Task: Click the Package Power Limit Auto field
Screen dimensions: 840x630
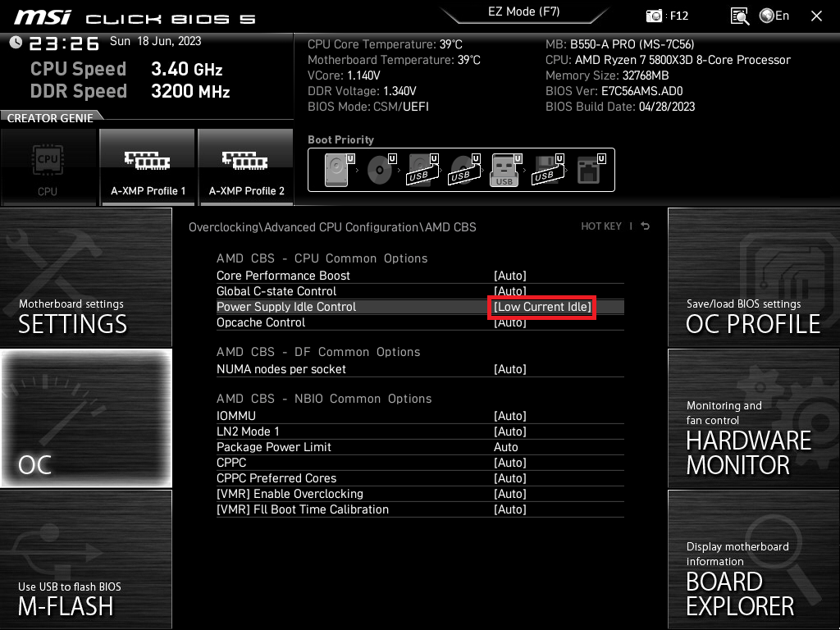Action: click(x=505, y=447)
